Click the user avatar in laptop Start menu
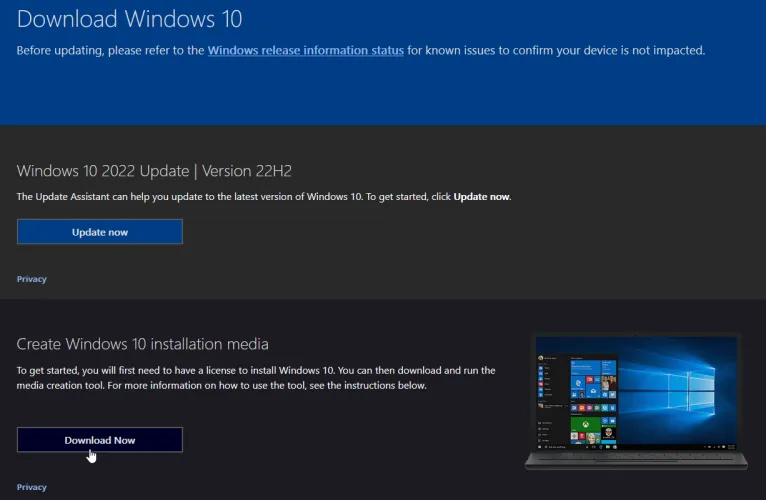The image size is (766, 500). [x=540, y=357]
